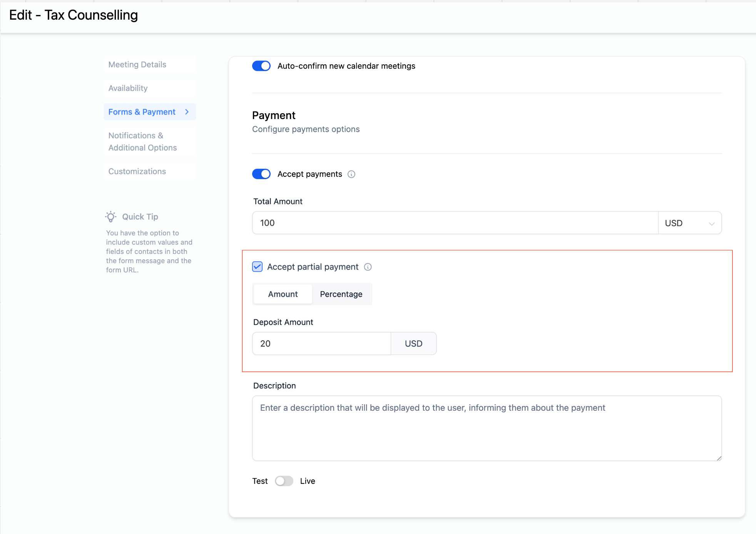756x534 pixels.
Task: Click the currency dropdown chevron arrow
Action: [711, 223]
